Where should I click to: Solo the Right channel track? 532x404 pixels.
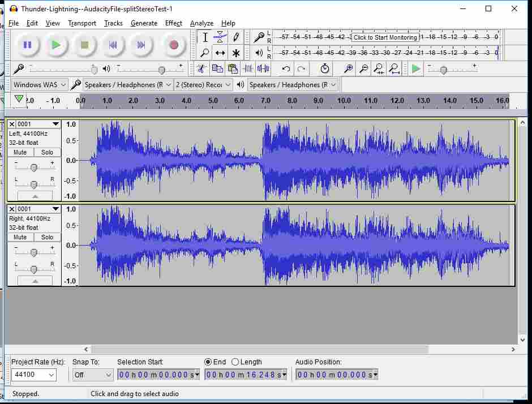(x=48, y=237)
